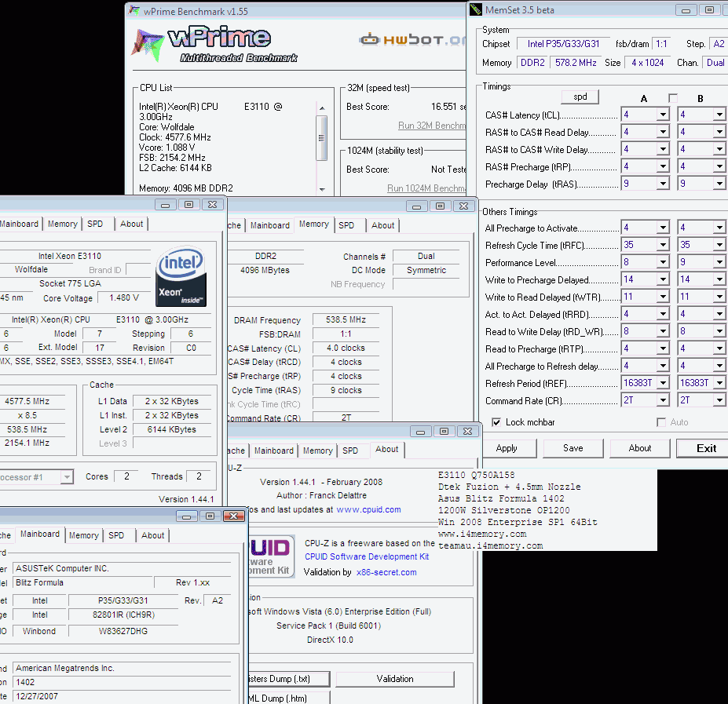Image resolution: width=728 pixels, height=704 pixels.
Task: Click the spd button in MemSet Timings
Action: pyautogui.click(x=580, y=97)
